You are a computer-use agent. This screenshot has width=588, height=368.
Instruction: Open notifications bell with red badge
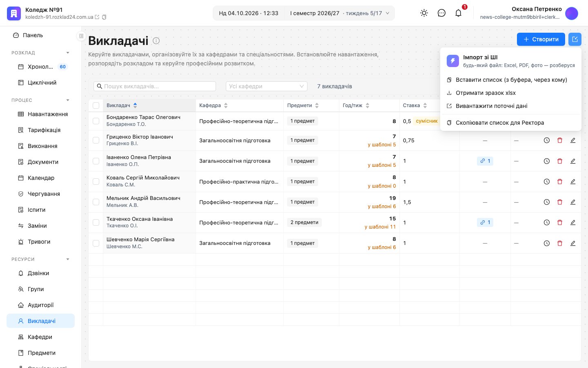click(x=459, y=13)
